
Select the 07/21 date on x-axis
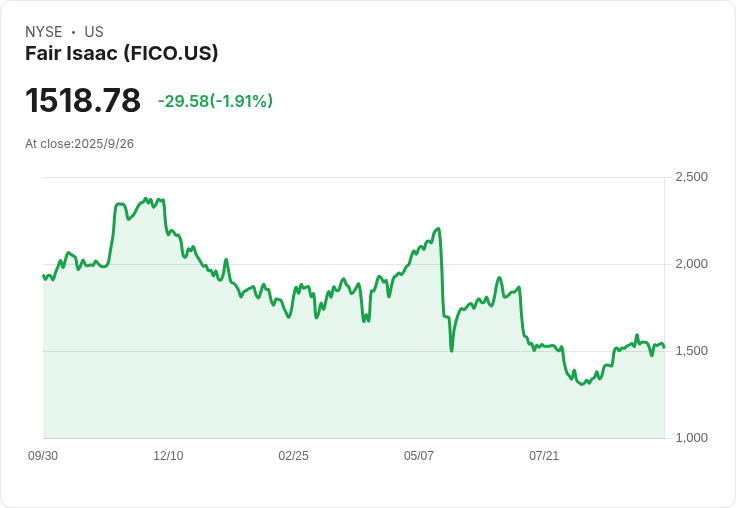coord(544,456)
